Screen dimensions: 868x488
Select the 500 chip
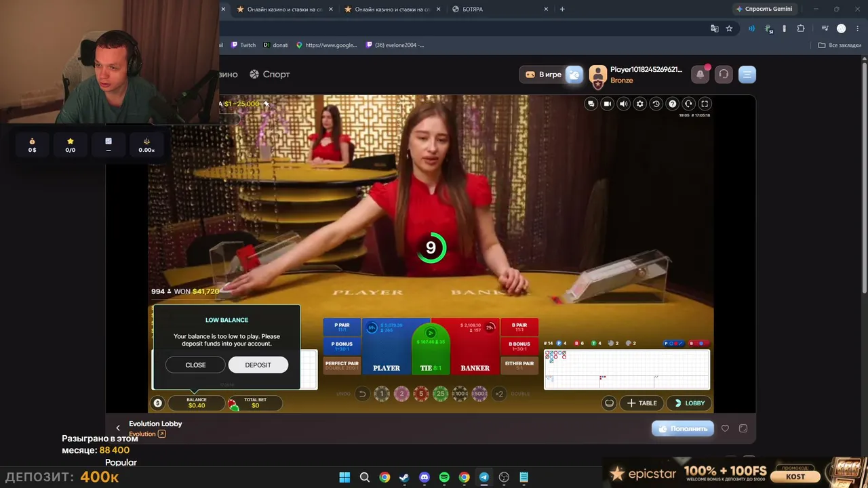click(x=479, y=394)
